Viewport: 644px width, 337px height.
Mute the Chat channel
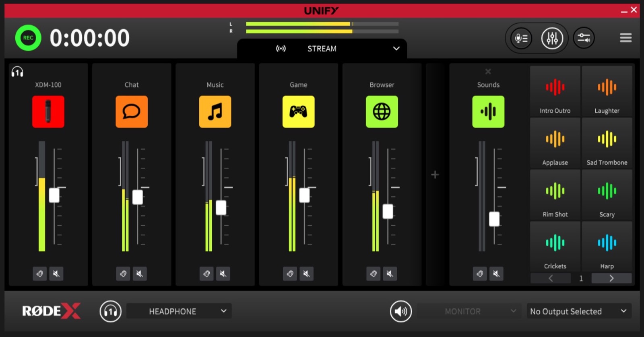click(140, 274)
